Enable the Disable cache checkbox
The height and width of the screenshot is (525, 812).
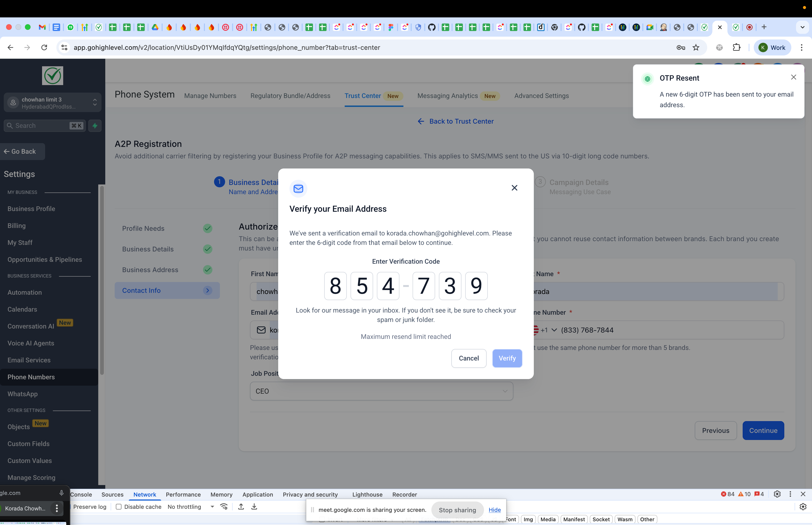point(119,507)
